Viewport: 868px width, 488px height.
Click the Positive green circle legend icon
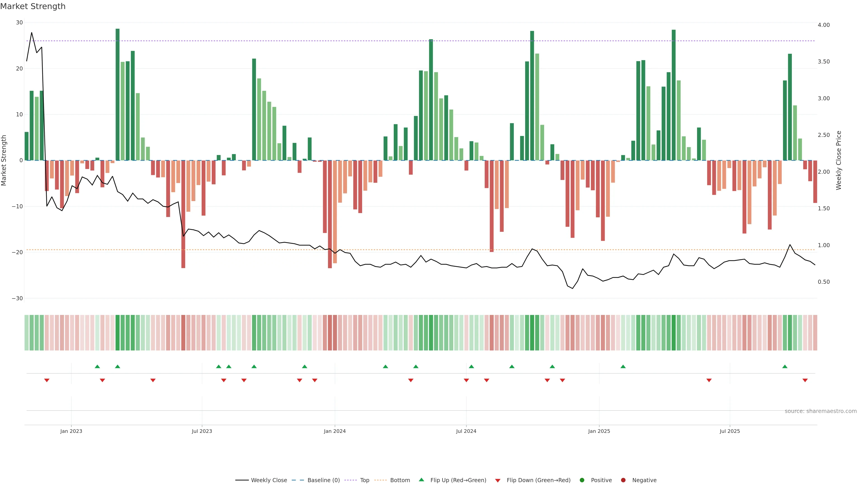582,480
